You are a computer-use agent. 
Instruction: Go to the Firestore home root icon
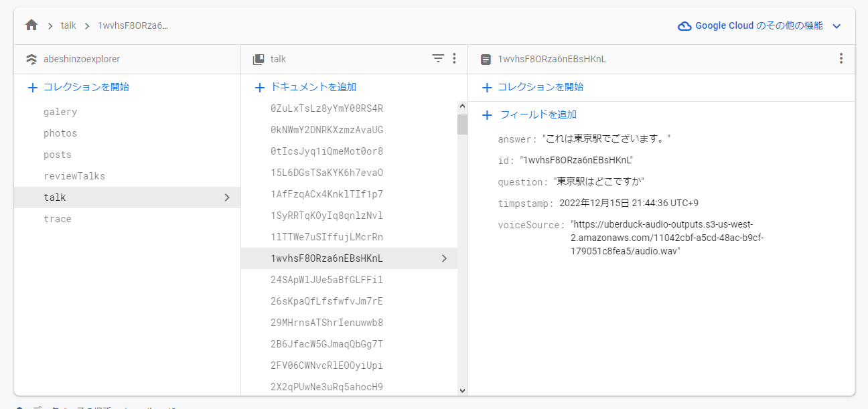pos(31,25)
